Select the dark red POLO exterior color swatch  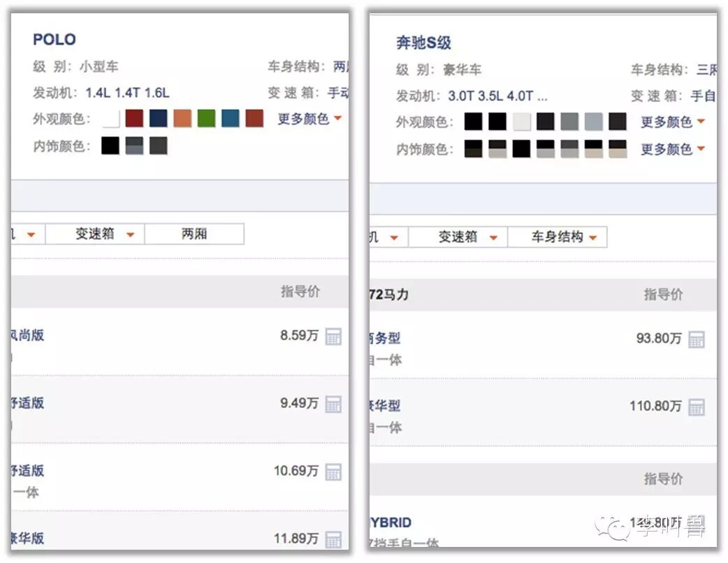coord(133,118)
